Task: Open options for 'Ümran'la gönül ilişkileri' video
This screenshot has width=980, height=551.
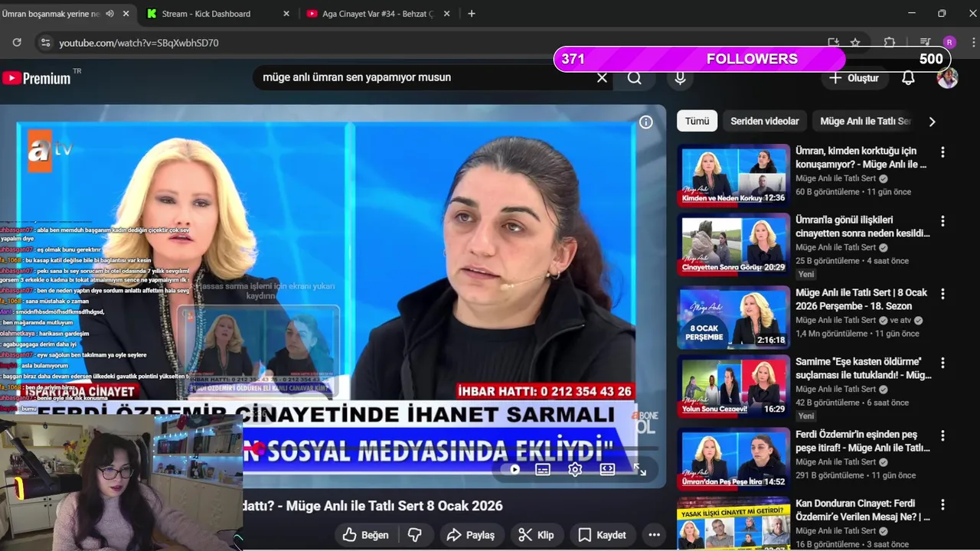Action: coord(942,221)
